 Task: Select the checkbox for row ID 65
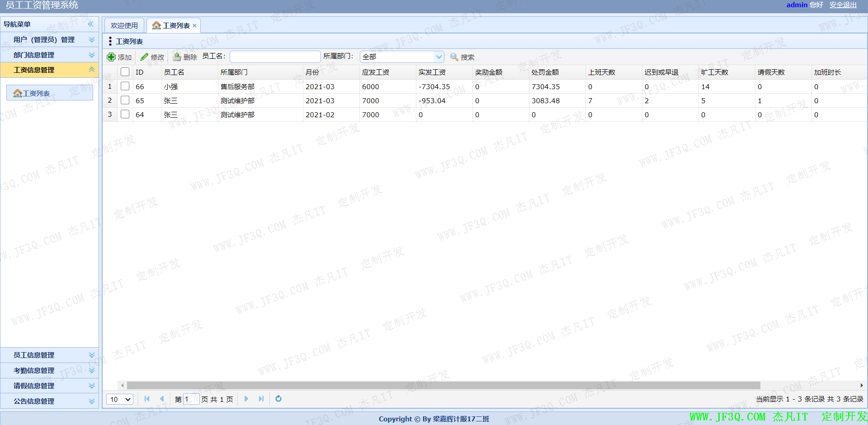coord(125,100)
